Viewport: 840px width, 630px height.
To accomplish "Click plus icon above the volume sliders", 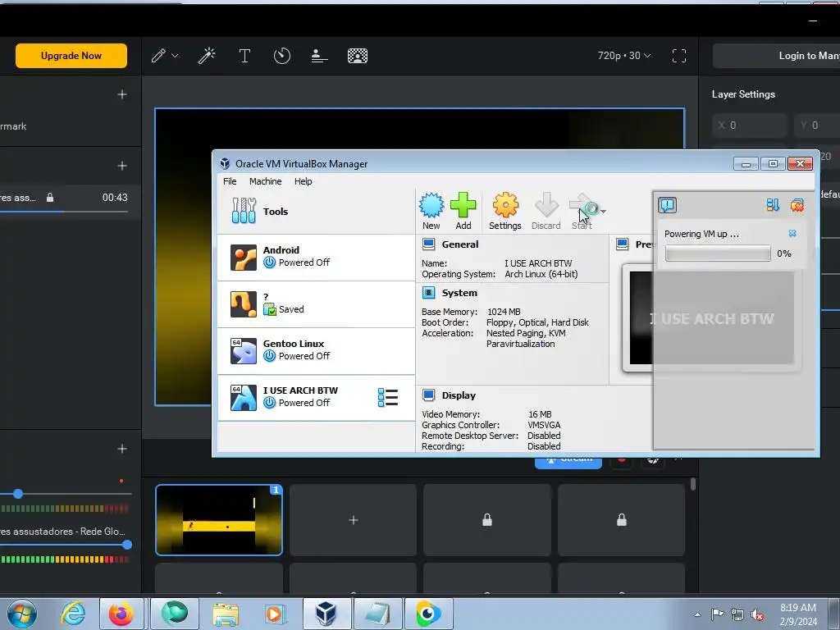I will (122, 449).
